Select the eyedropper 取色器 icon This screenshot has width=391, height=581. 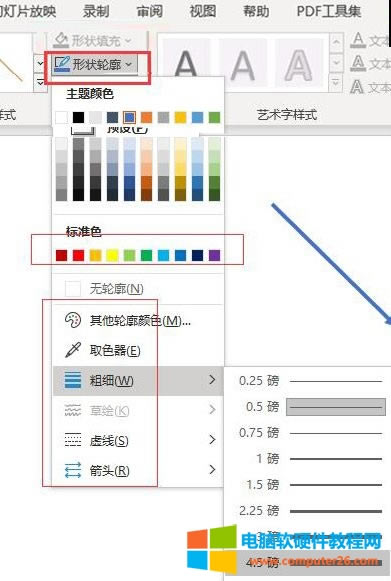(73, 350)
